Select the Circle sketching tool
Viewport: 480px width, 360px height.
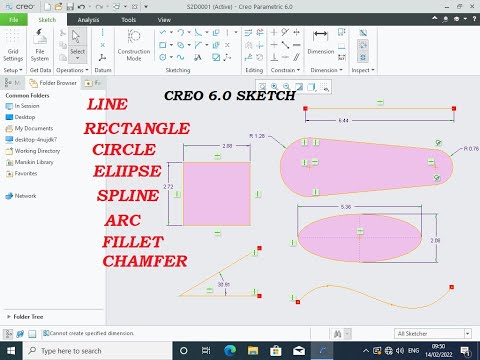[163, 57]
